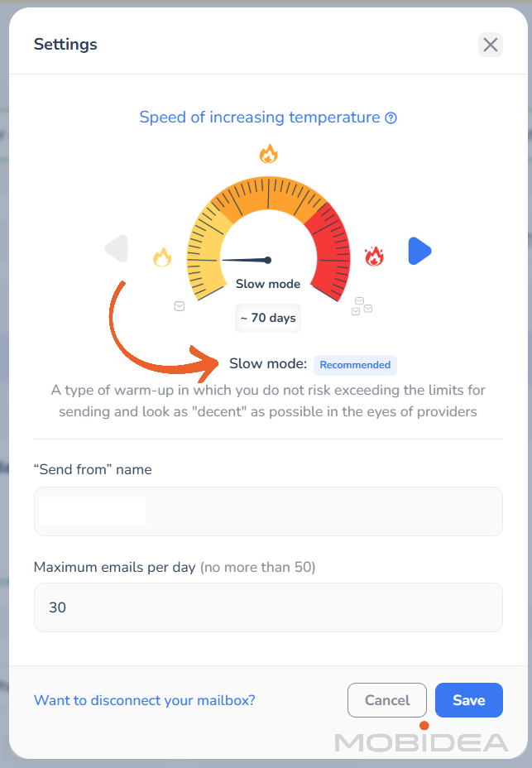Screen dimensions: 532x768
Task: Click the yellow flame icon left of gauge
Action: pos(162,257)
